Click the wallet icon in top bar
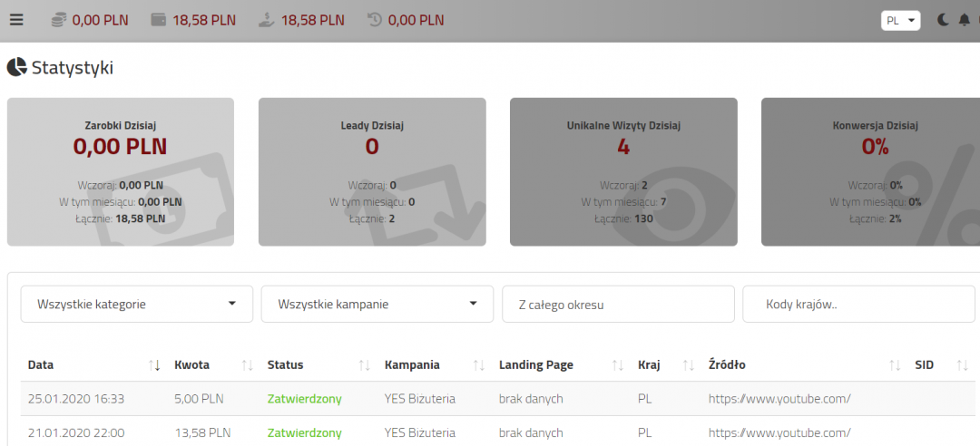 point(158,20)
